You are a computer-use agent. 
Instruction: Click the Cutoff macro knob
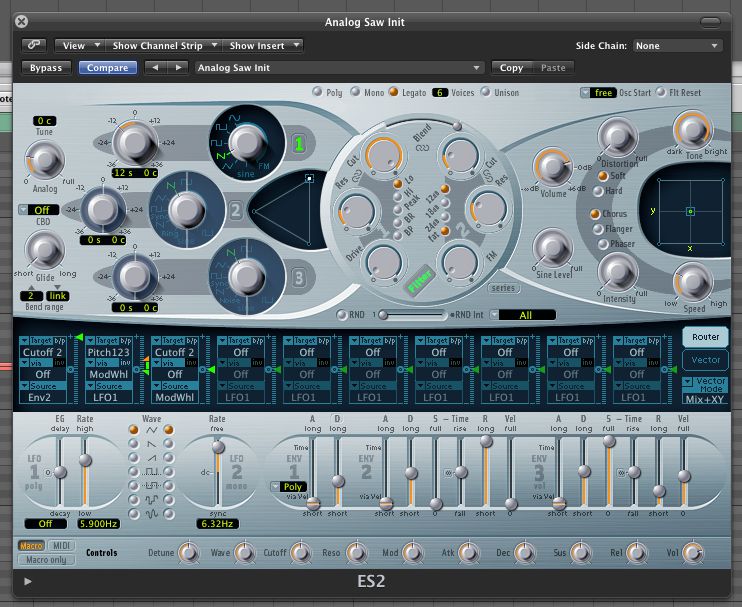[300, 553]
